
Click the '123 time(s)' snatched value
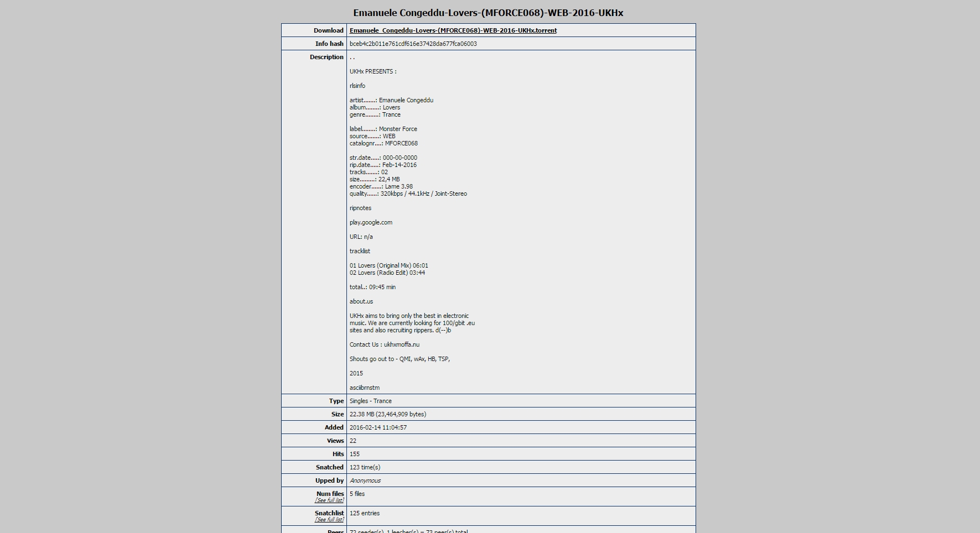click(365, 467)
